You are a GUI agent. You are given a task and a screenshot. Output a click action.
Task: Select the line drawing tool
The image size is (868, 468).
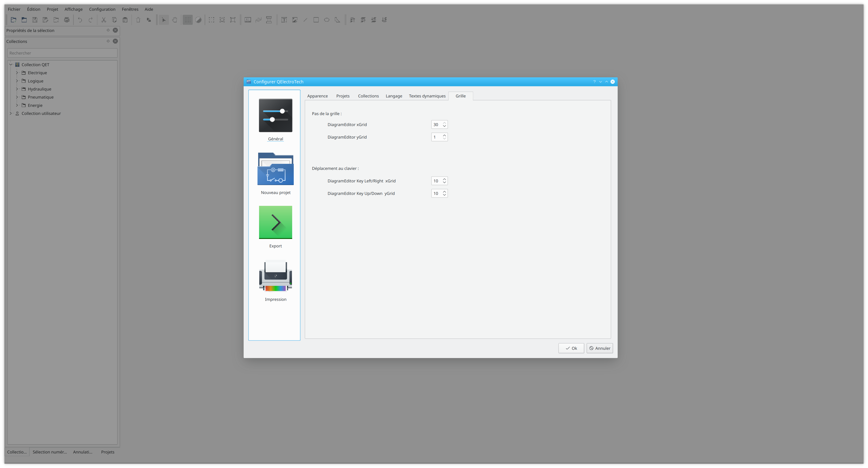305,20
